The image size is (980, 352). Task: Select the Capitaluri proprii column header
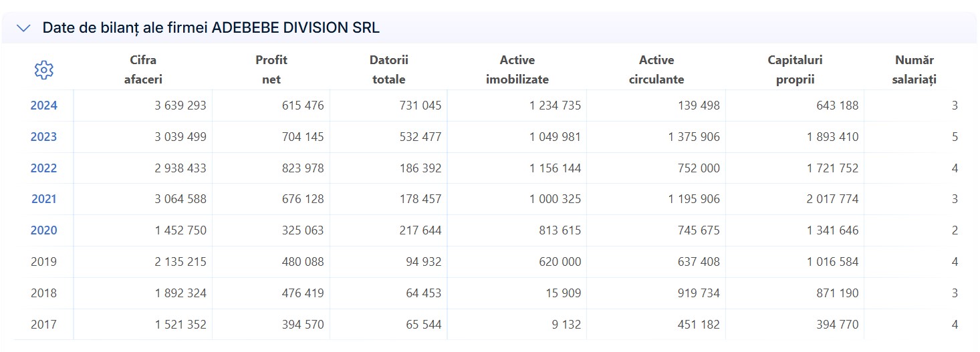795,69
